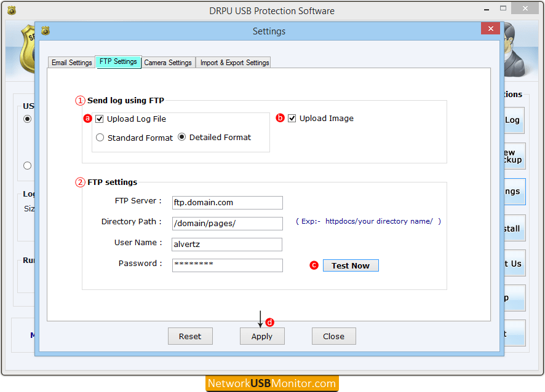This screenshot has height=392, width=545.
Task: Toggle the Upload Image checkbox
Action: tap(292, 119)
